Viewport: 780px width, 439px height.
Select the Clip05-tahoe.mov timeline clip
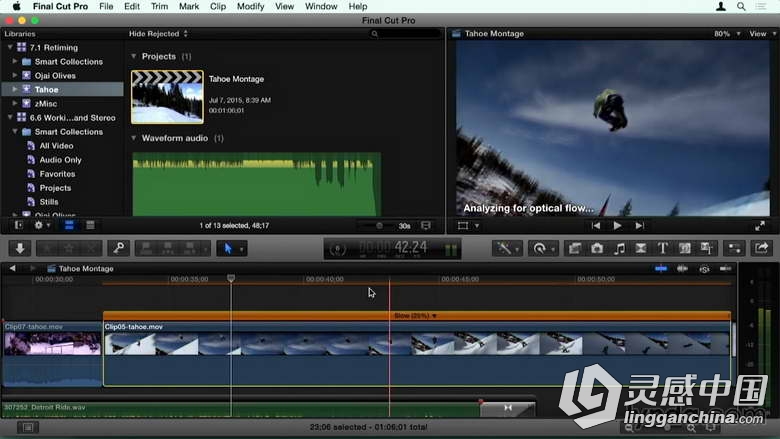pyautogui.click(x=417, y=353)
